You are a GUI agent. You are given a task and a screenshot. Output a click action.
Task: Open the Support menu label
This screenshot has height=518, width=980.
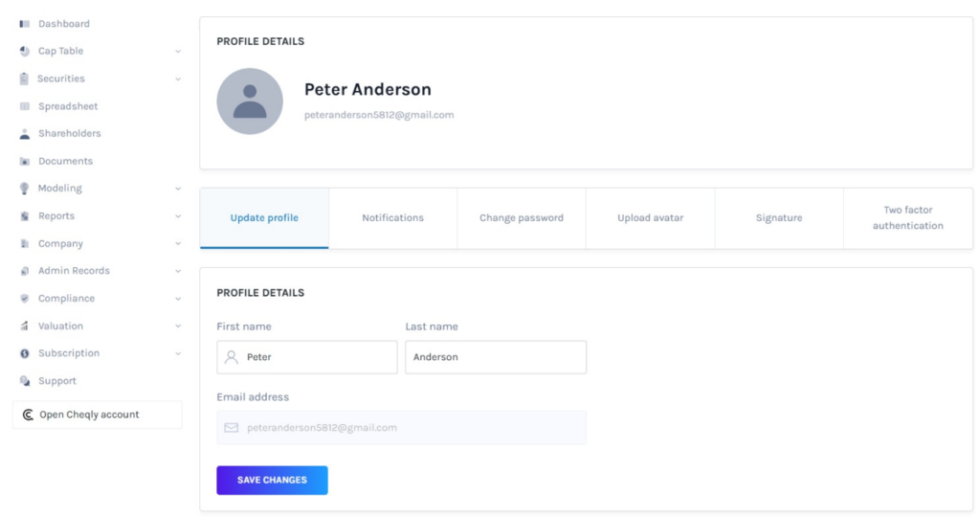click(x=57, y=381)
